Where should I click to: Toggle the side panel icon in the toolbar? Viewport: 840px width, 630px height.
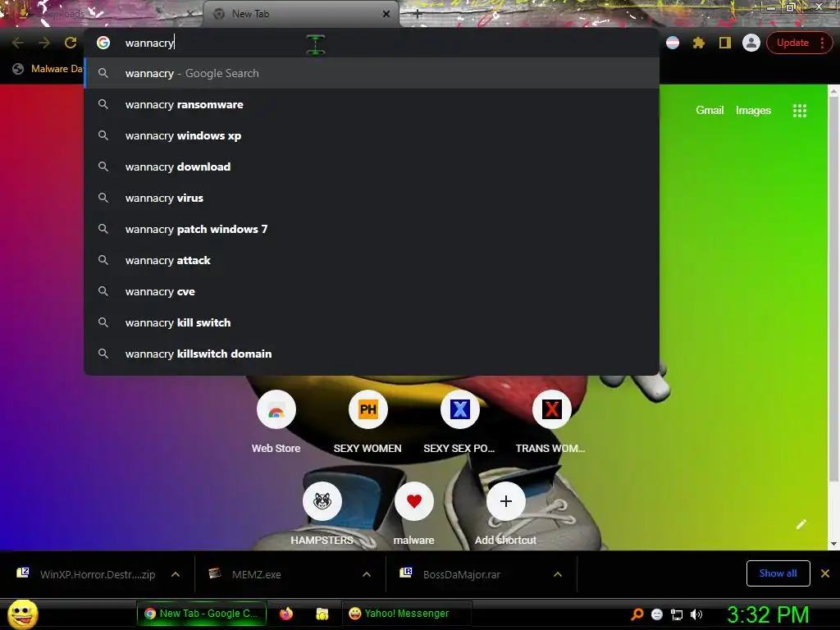725,43
